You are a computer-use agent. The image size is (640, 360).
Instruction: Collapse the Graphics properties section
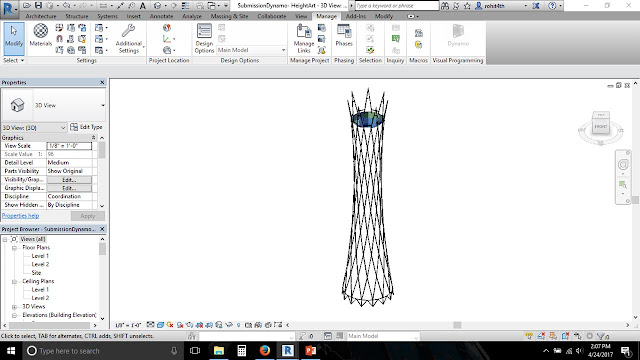93,138
